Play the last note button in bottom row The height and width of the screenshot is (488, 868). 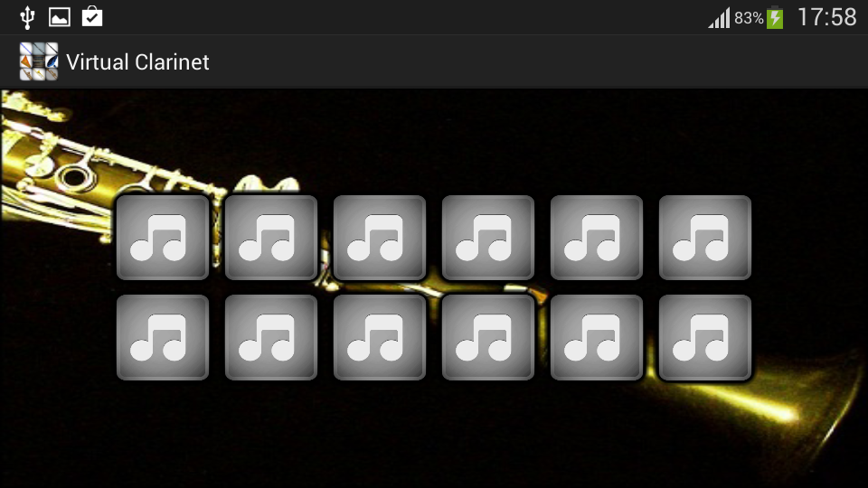[705, 337]
